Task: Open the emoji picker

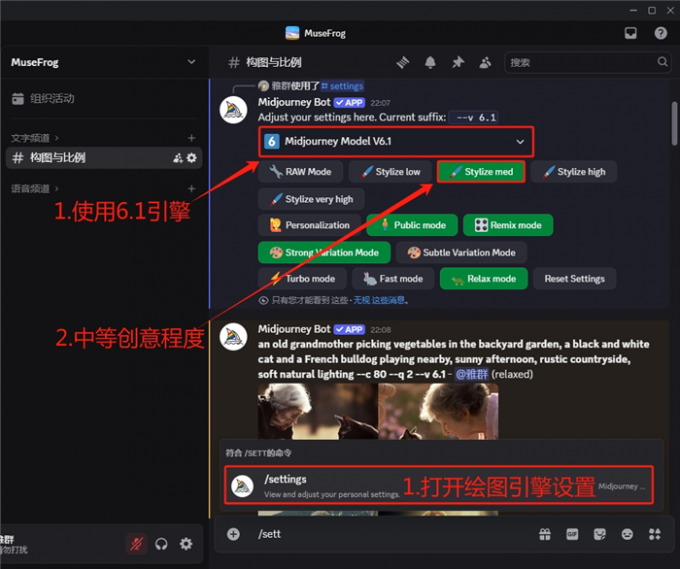Action: point(627,534)
